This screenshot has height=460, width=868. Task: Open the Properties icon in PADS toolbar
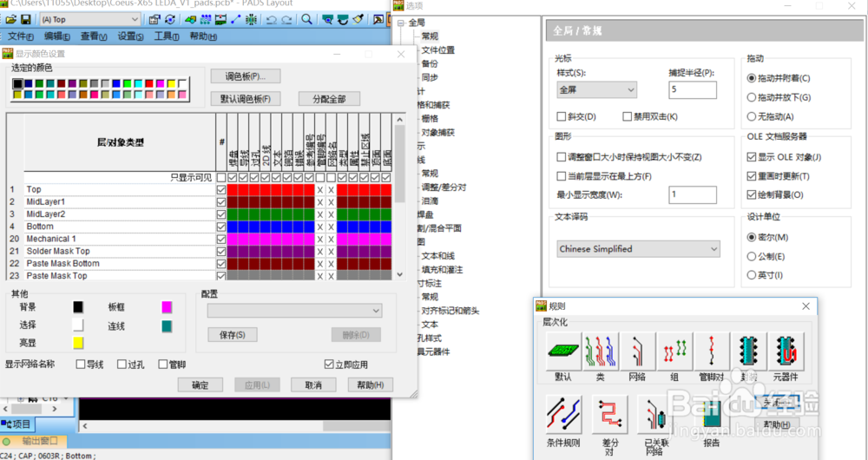click(155, 20)
